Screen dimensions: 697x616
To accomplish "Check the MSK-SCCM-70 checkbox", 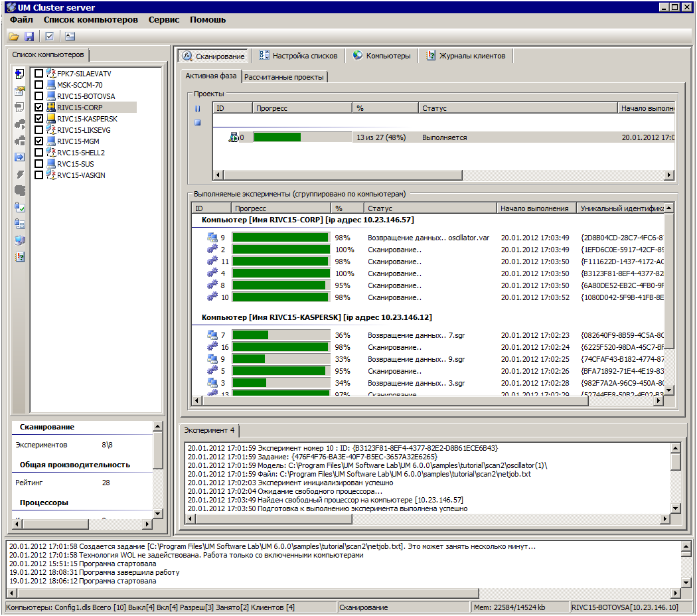I will [39, 84].
